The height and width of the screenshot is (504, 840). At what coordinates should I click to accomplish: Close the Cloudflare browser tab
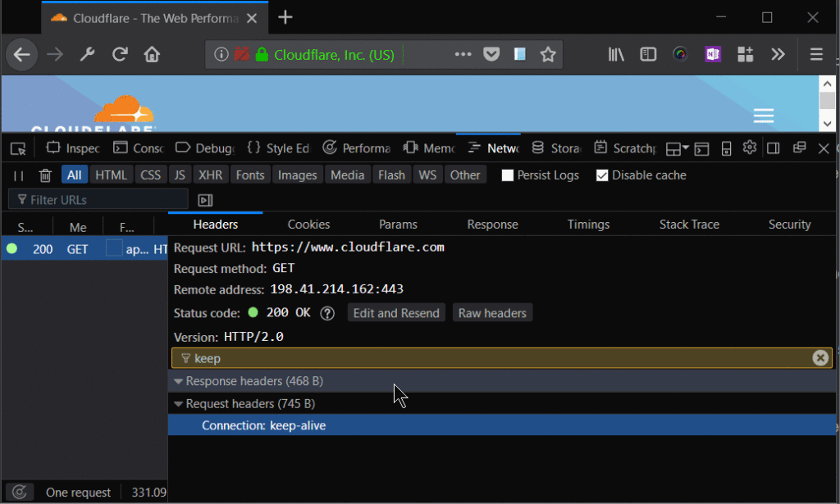click(252, 18)
